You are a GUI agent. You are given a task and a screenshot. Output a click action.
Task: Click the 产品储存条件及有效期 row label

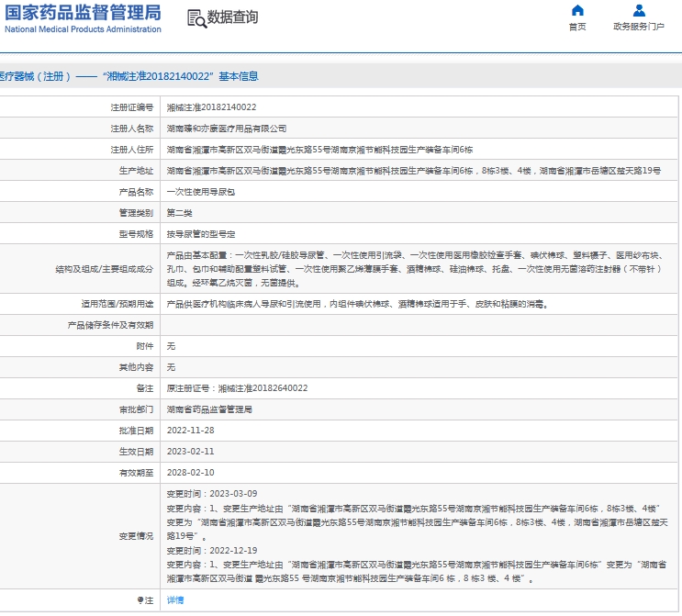[x=110, y=325]
